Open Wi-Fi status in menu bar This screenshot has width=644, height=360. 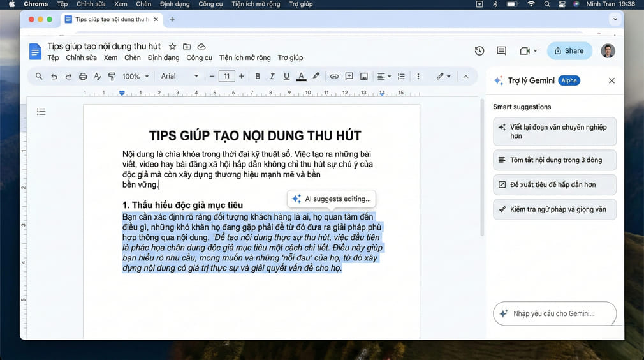[531, 4]
